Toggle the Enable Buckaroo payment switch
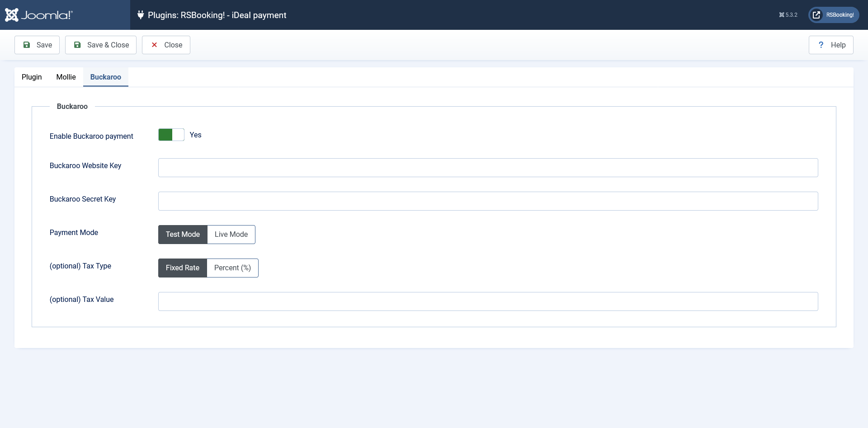This screenshot has width=868, height=428. click(171, 135)
